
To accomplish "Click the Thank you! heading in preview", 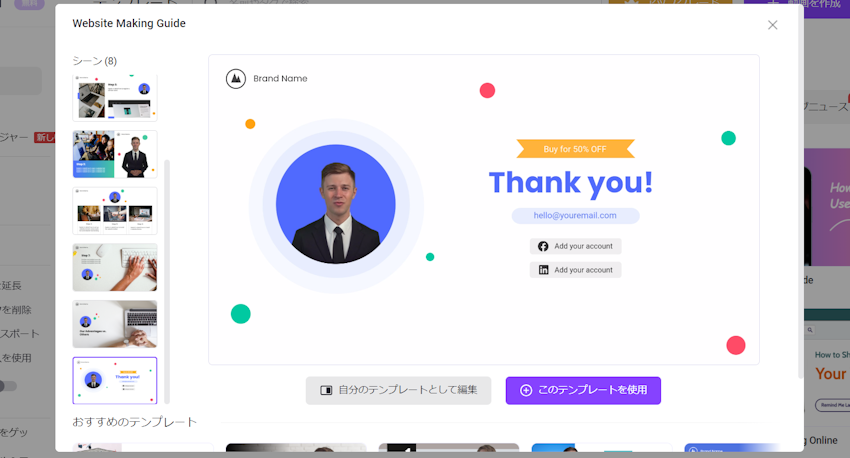I will [571, 183].
